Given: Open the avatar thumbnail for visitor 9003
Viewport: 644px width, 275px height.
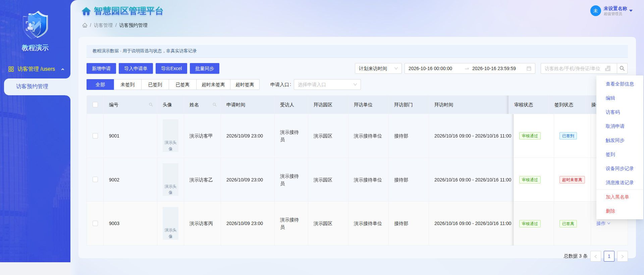Looking at the screenshot, I should point(170,223).
